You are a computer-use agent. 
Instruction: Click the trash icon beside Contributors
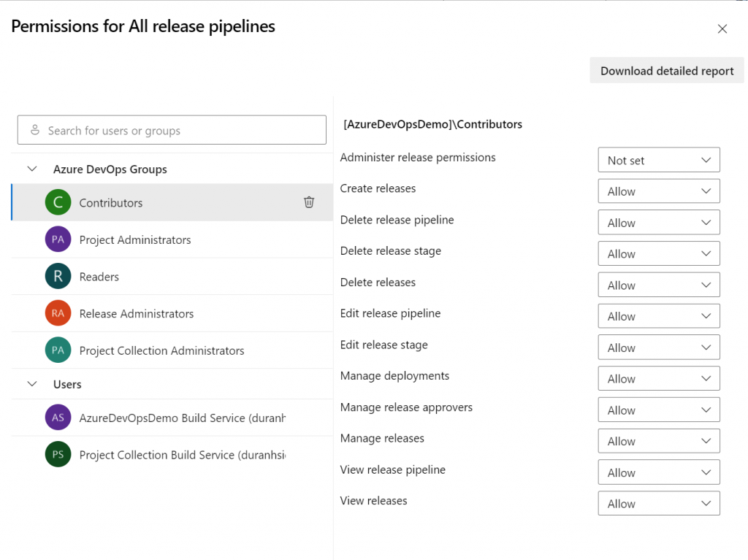click(x=309, y=202)
